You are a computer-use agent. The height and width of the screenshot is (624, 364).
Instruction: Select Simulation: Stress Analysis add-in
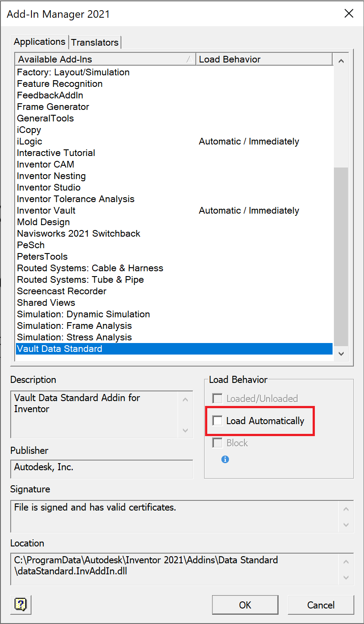coord(74,337)
